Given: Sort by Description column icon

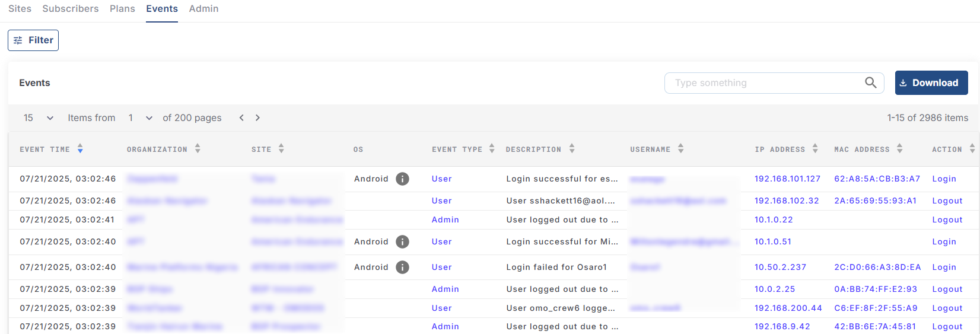Looking at the screenshot, I should point(572,149).
